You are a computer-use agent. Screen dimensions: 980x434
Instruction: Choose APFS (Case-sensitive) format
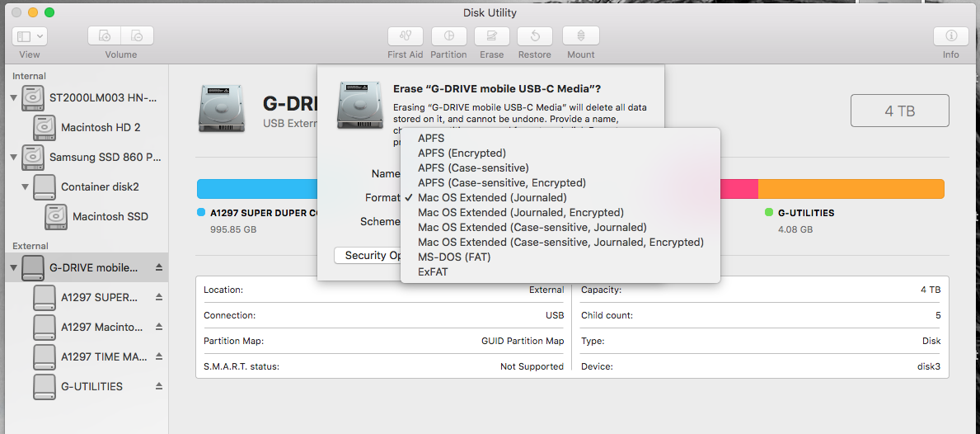pos(560,167)
